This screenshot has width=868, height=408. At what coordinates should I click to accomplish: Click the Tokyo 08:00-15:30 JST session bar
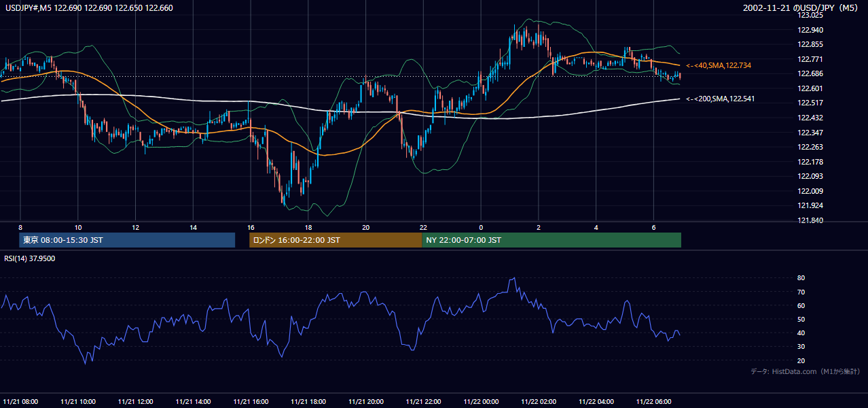(127, 240)
